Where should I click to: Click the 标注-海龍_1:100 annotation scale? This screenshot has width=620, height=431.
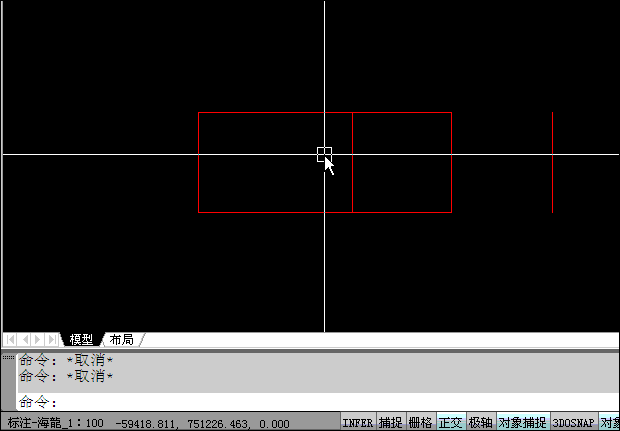tap(55, 423)
